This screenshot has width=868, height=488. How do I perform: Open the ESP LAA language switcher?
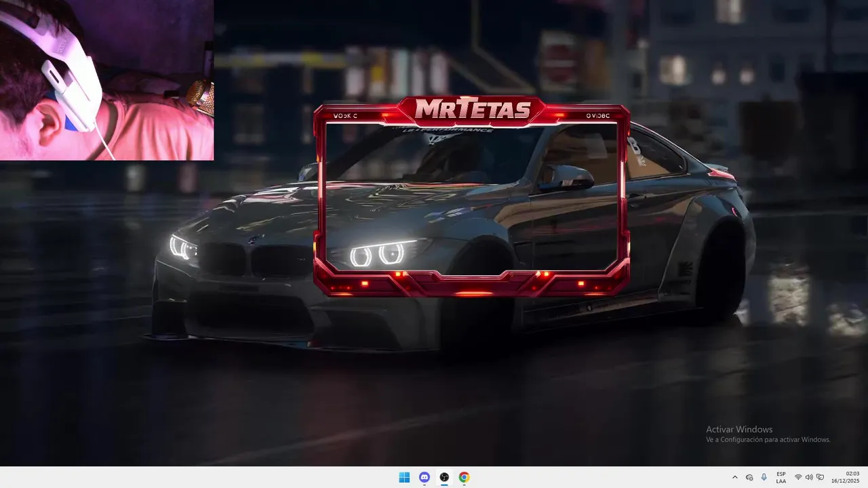tap(781, 477)
